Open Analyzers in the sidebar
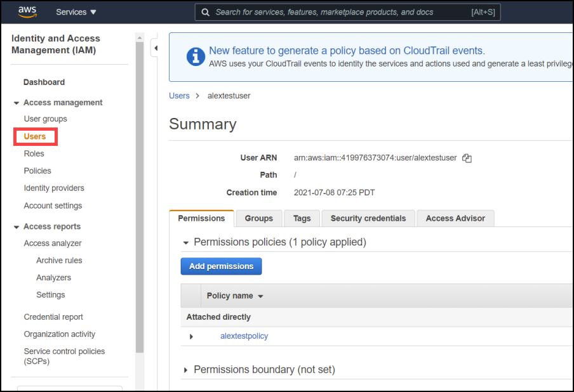The height and width of the screenshot is (392, 574). (x=53, y=278)
